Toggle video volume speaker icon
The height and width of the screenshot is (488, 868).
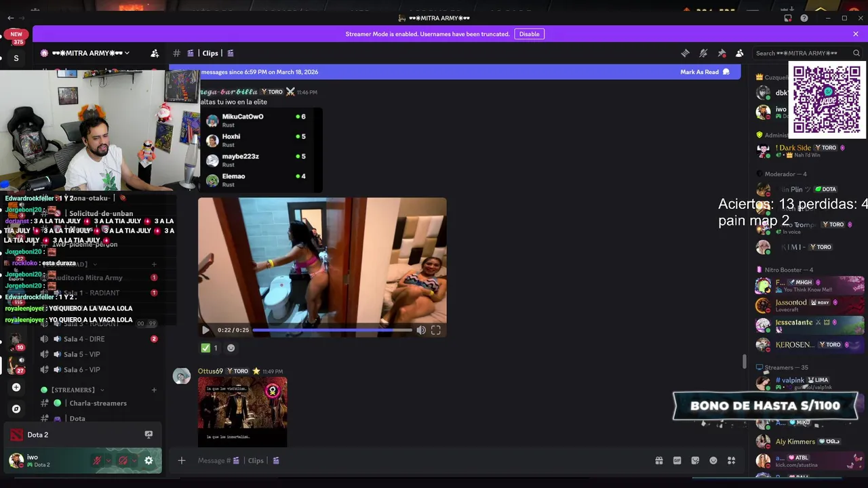pyautogui.click(x=421, y=330)
